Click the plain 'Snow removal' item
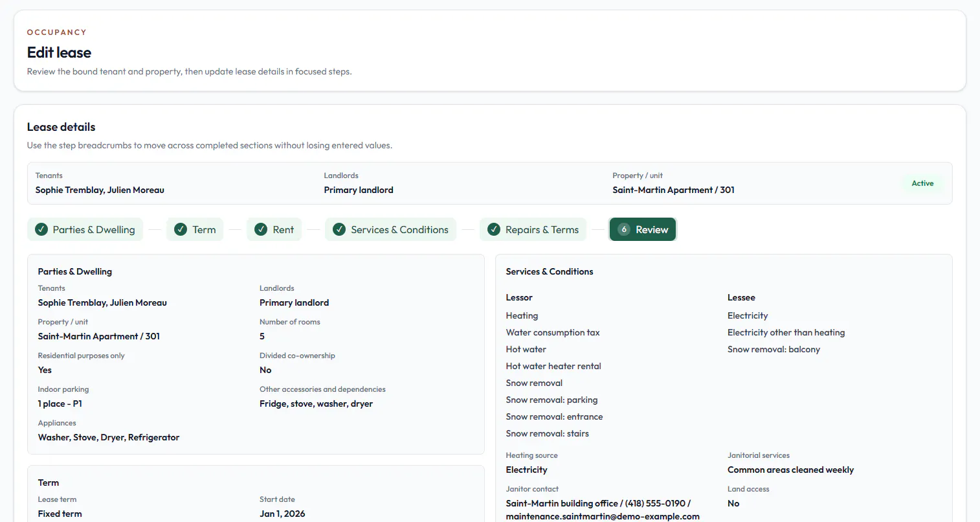This screenshot has width=980, height=522. point(534,383)
